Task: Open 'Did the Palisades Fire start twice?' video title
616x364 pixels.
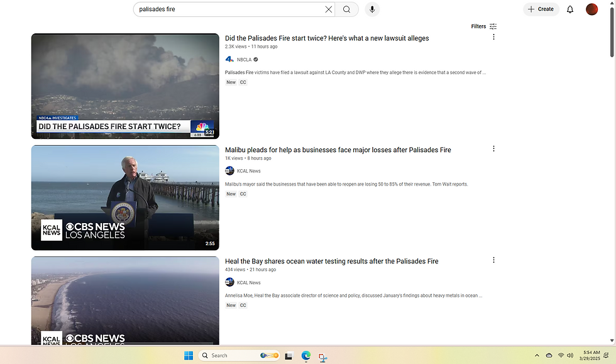Action: (327, 38)
